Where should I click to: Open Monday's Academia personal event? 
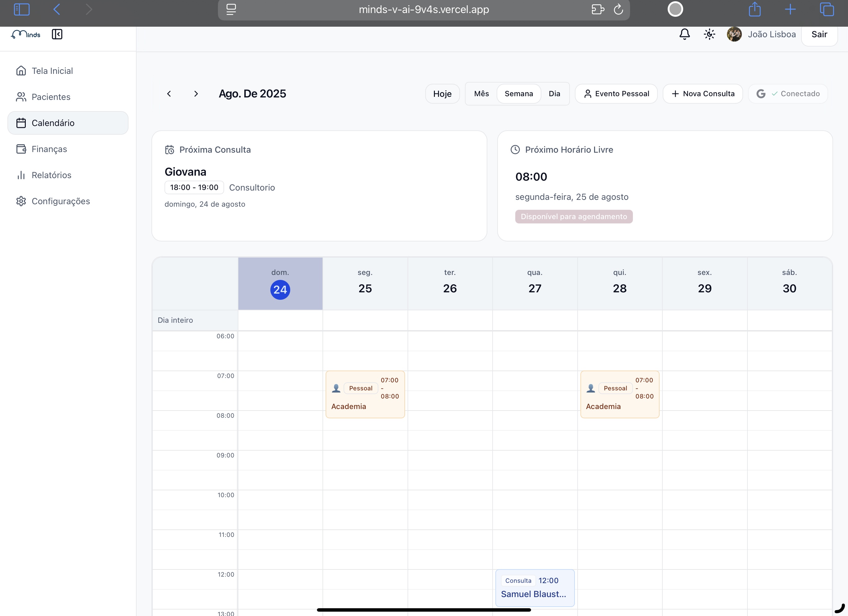pos(365,394)
